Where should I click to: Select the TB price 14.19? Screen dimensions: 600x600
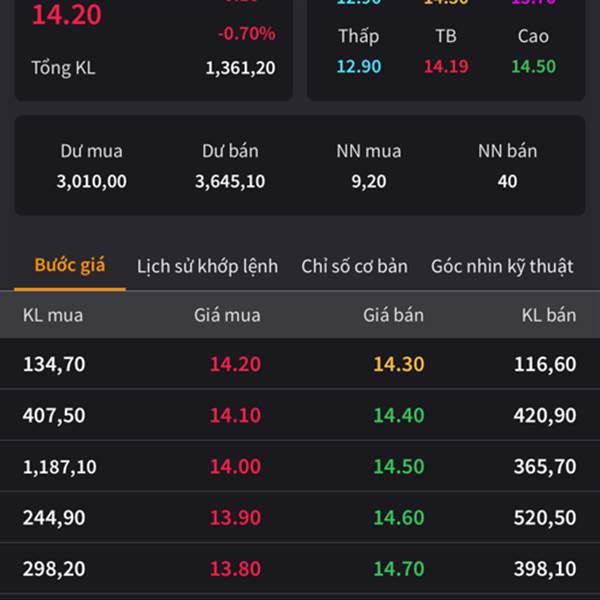tap(446, 67)
